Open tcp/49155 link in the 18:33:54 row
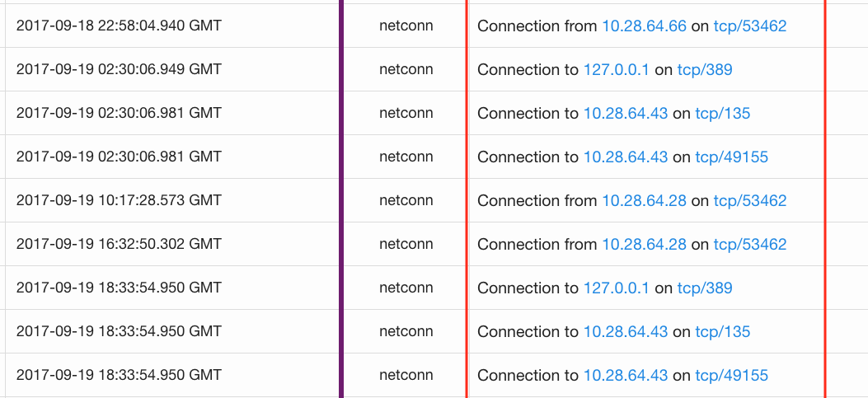The image size is (868, 398). [732, 376]
